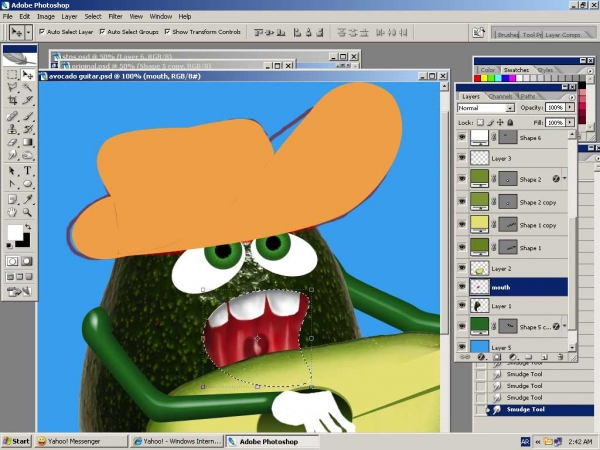This screenshot has width=600, height=450.
Task: Open the Layers panel options menu arrow
Action: 572,97
